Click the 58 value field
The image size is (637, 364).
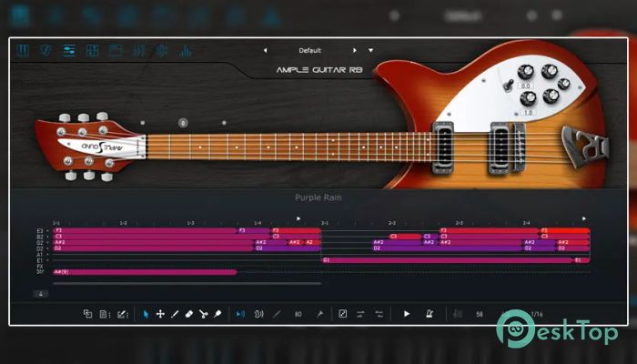(480, 314)
